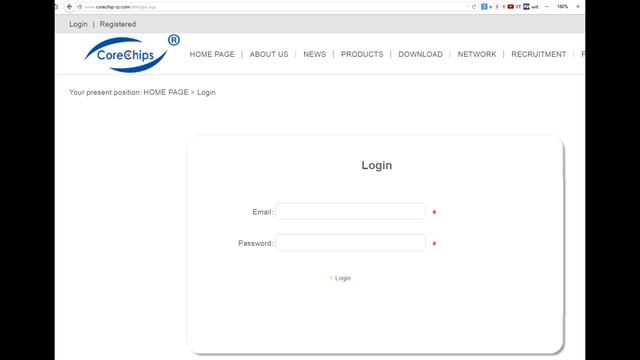Open RECRUITMENT navigation item
Image resolution: width=640 pixels, height=360 pixels.
point(538,54)
